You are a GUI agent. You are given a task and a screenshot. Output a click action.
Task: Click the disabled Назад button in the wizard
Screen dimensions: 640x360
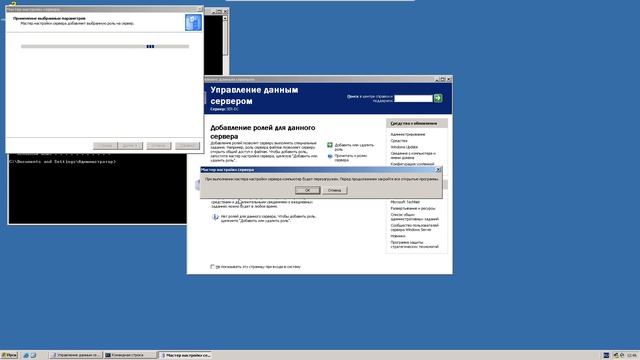pyautogui.click(x=105, y=146)
